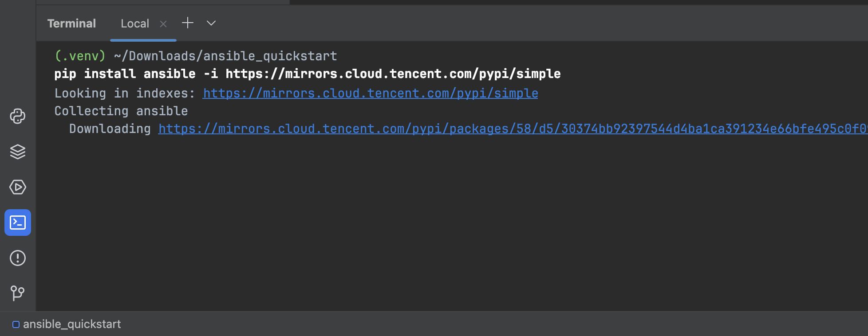
Task: Click the small square icon beside ansible_quickstart
Action: tap(16, 324)
